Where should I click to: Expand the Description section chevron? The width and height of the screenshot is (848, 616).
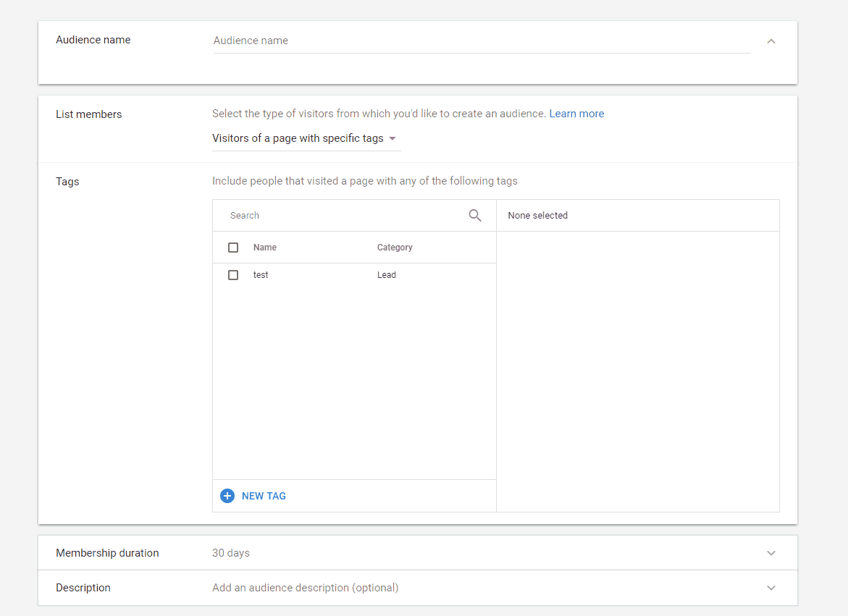(x=771, y=588)
